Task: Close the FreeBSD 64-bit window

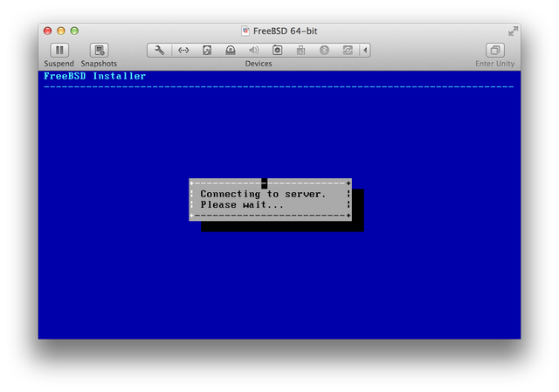Action: click(x=47, y=31)
